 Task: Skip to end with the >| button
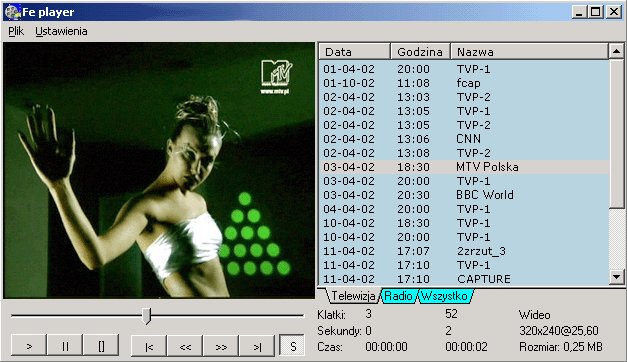[257, 346]
